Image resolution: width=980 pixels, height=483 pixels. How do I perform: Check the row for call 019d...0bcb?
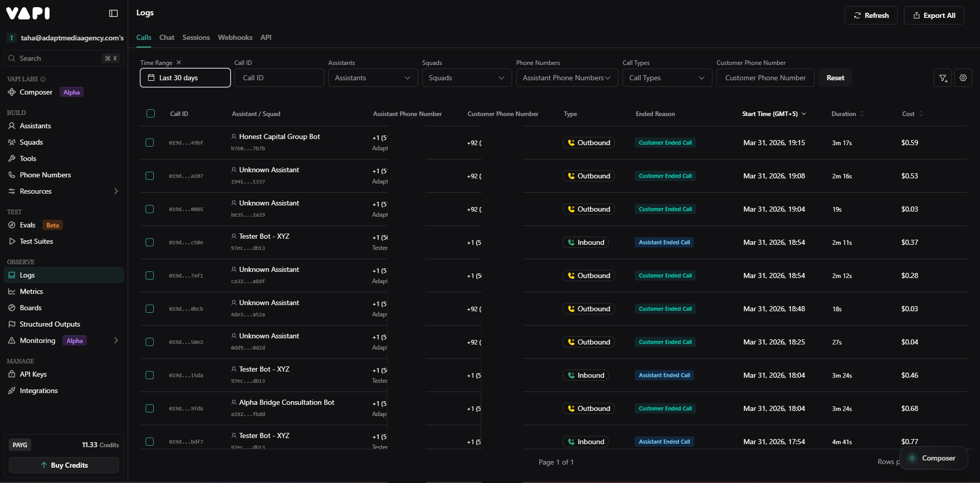click(x=150, y=309)
